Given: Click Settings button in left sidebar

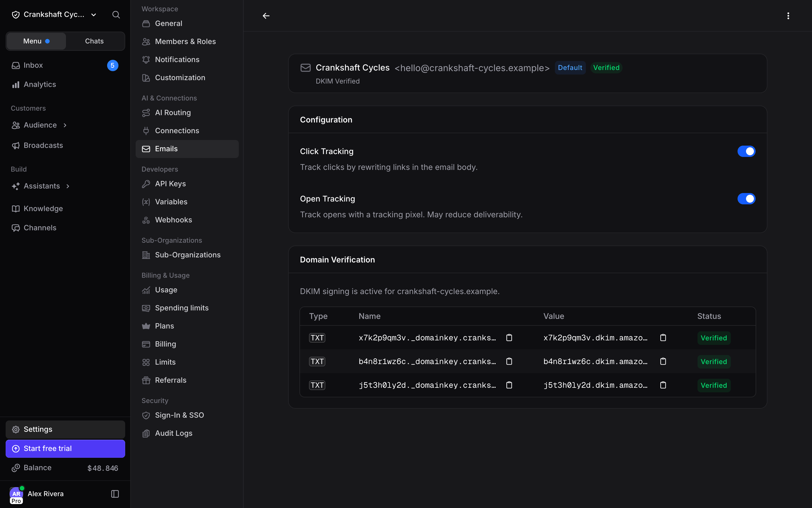Looking at the screenshot, I should click(x=65, y=429).
